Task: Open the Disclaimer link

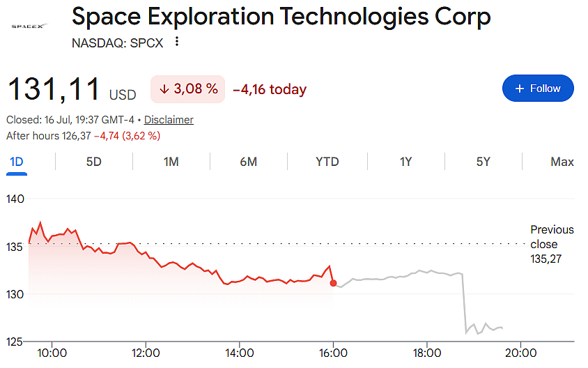Action: 169,120
